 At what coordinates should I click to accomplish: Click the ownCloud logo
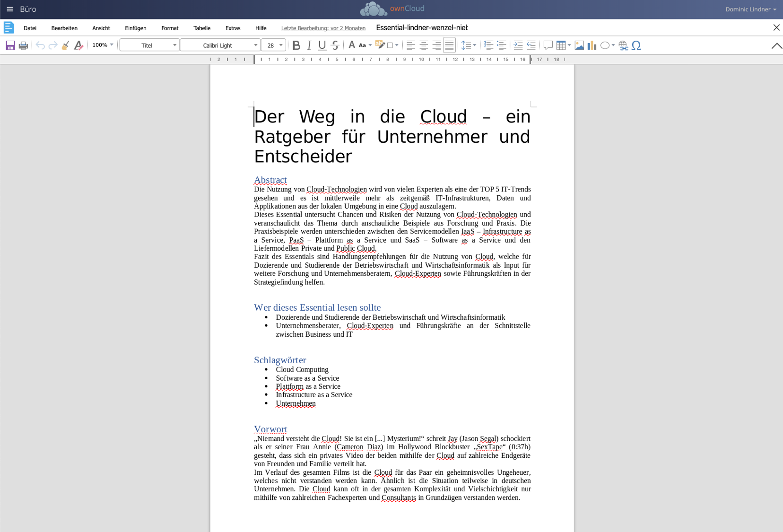392,9
